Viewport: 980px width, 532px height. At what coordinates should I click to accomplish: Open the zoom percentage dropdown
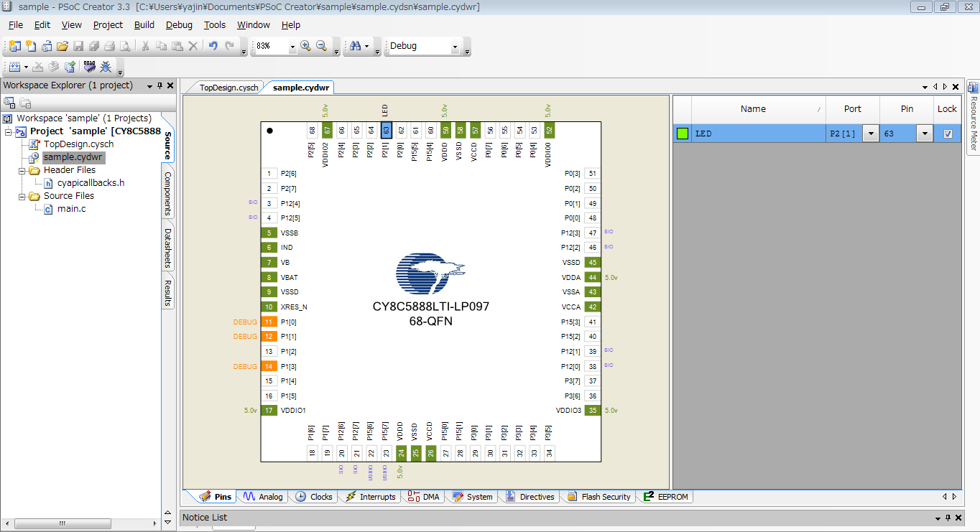[x=292, y=47]
